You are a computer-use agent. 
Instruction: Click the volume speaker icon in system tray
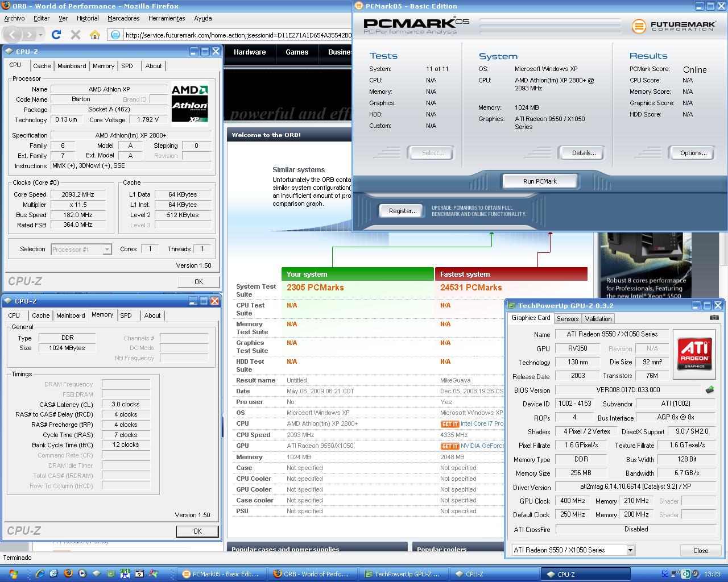point(696,574)
